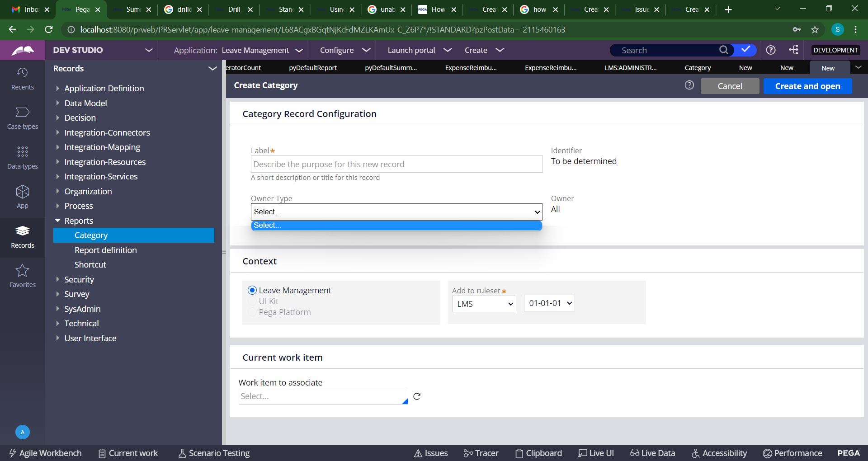Click Work item to associate field
The image size is (868, 461).
[x=323, y=396]
